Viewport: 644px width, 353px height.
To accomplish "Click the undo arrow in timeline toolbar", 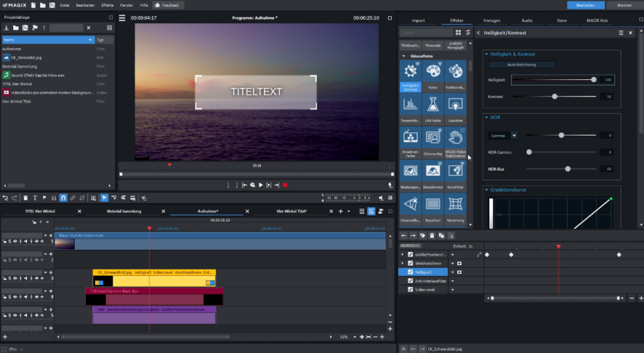I will (x=6, y=198).
